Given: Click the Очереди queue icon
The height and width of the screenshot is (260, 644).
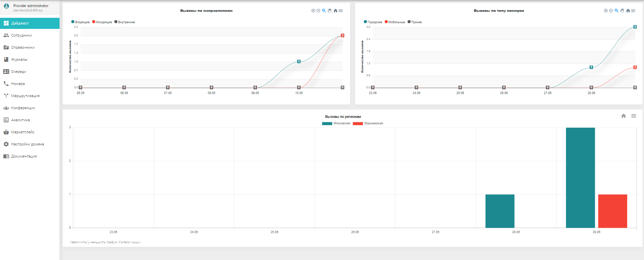Looking at the screenshot, I should click(6, 72).
